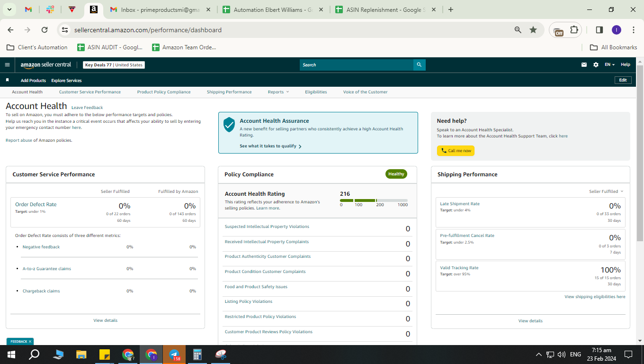Open the Chrome three-dot menu
The width and height of the screenshot is (644, 364).
pos(634,30)
